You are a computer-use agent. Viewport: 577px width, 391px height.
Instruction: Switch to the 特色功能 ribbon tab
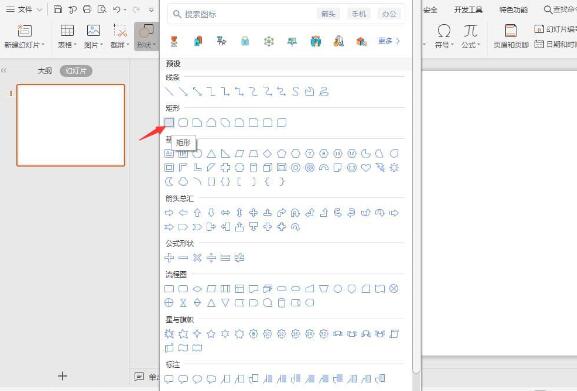click(x=513, y=10)
